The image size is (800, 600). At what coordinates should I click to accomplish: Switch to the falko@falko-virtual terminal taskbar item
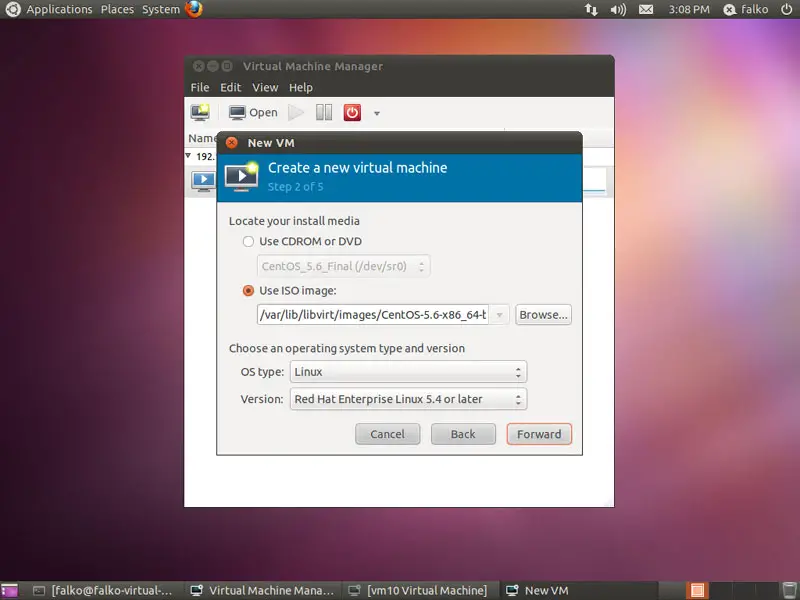tap(105, 590)
